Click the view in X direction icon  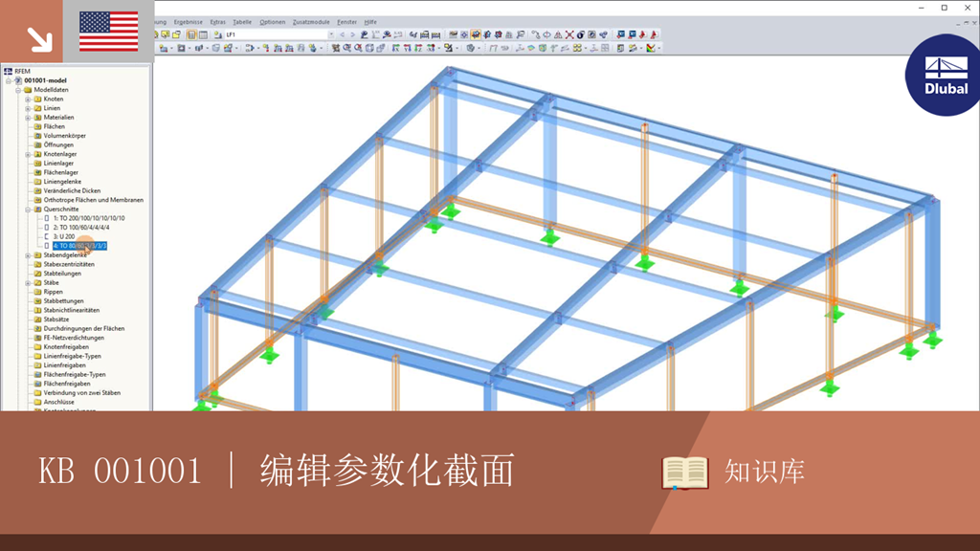[x=395, y=48]
